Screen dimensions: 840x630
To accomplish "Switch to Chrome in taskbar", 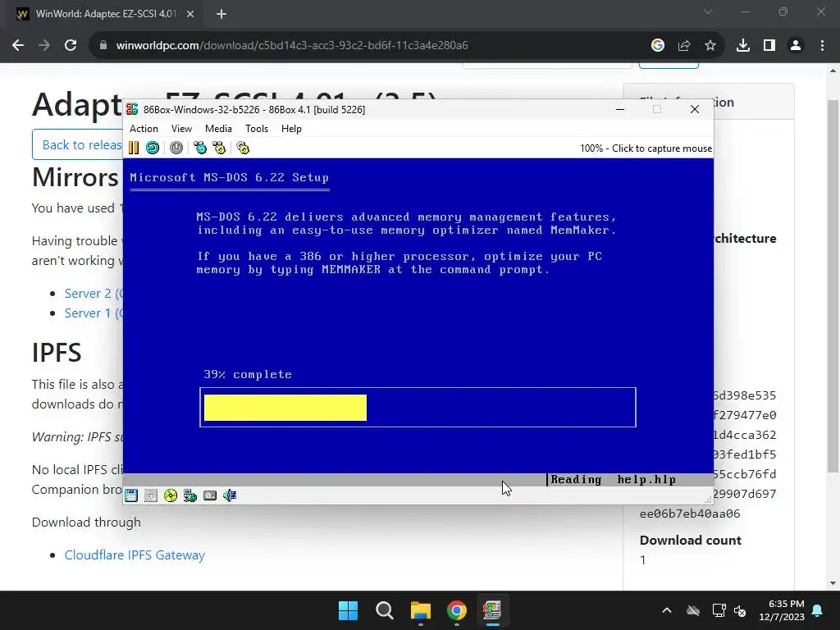I will (456, 610).
